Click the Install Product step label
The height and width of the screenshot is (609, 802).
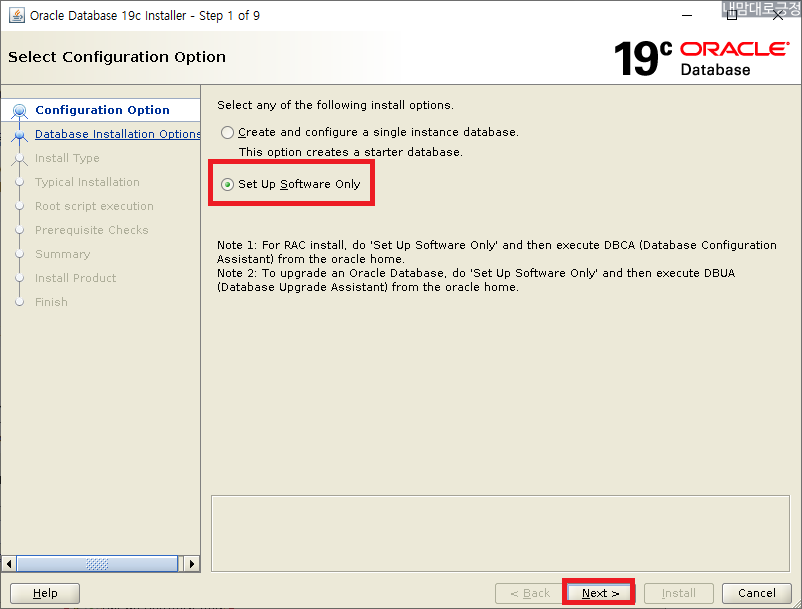(75, 278)
